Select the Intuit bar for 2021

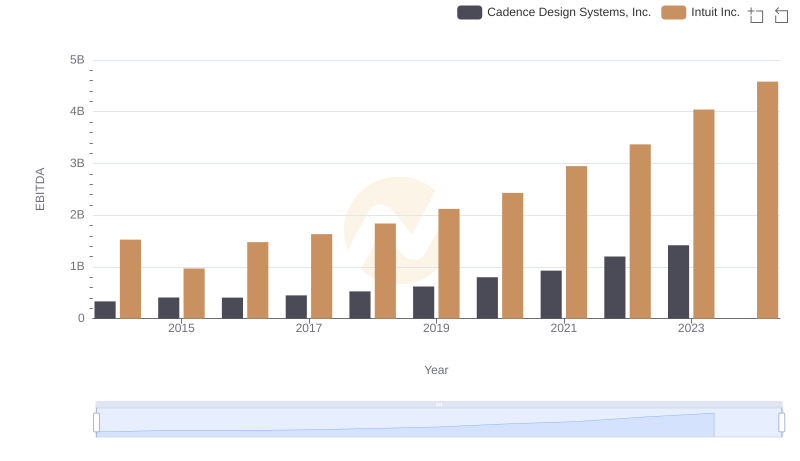576,242
